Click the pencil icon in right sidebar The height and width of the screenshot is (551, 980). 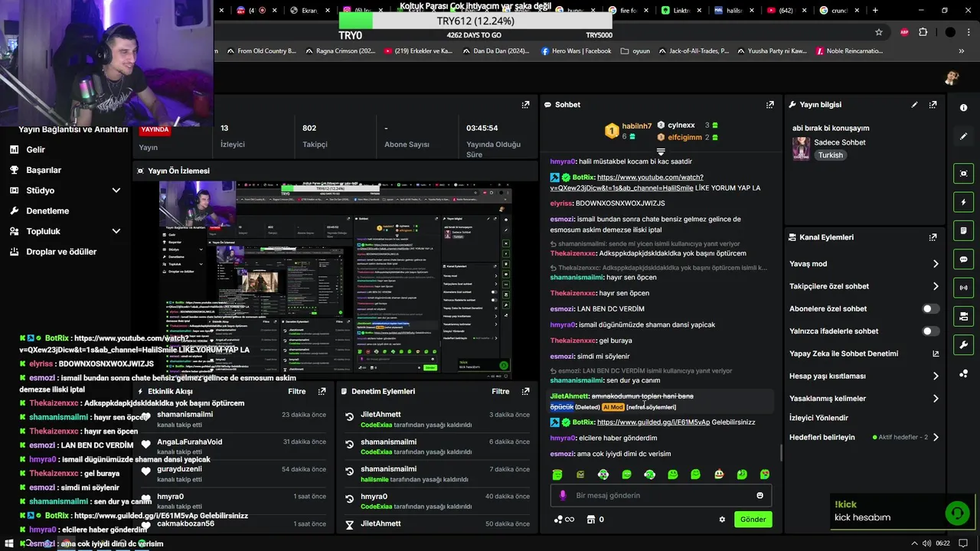tap(963, 136)
